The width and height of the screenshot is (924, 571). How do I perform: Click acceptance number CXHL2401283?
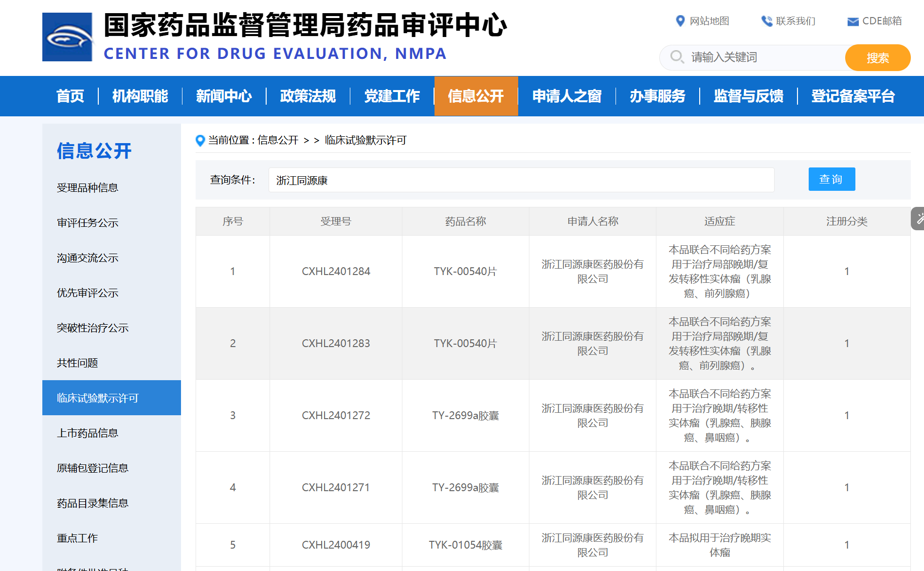click(336, 344)
